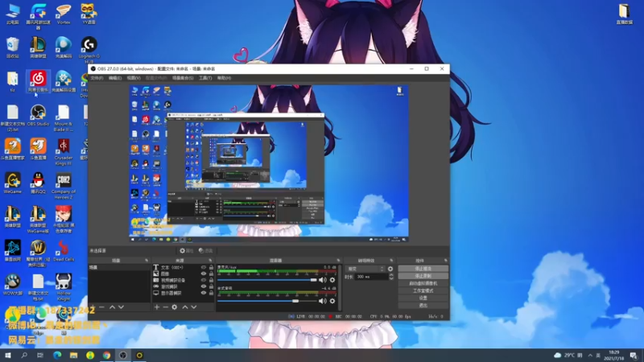Lock the Image source
Image resolution: width=644 pixels, height=362 pixels.
tap(211, 274)
